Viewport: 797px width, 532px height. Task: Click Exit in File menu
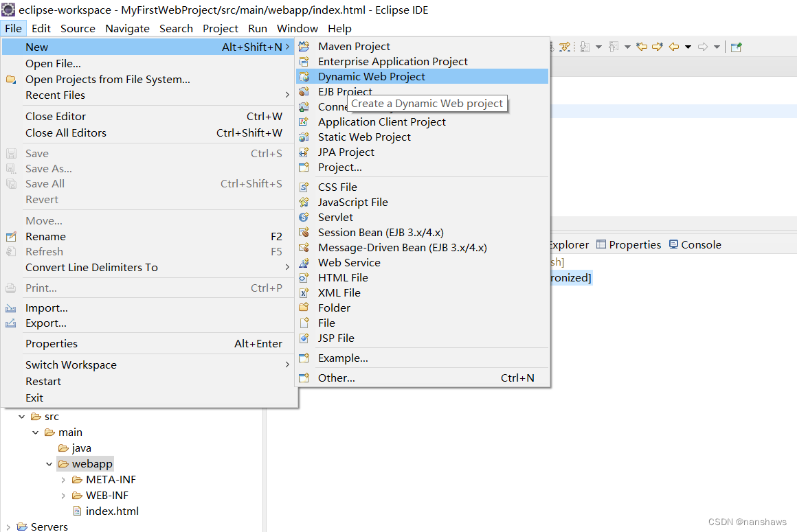point(148,397)
